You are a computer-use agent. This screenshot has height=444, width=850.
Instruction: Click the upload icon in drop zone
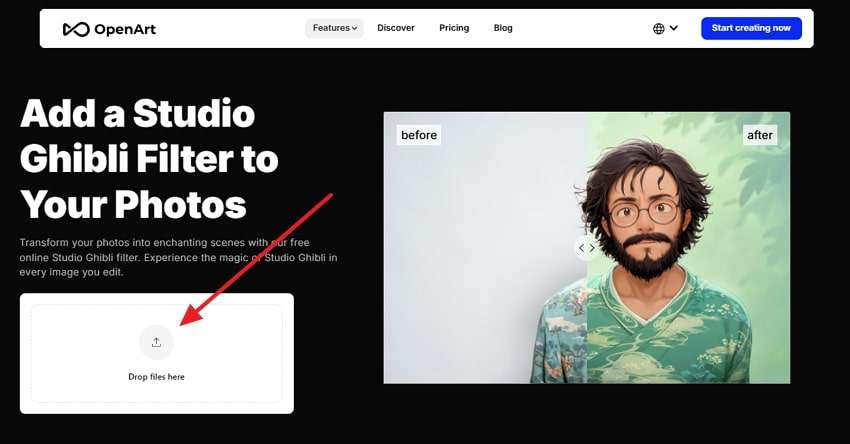(x=157, y=343)
